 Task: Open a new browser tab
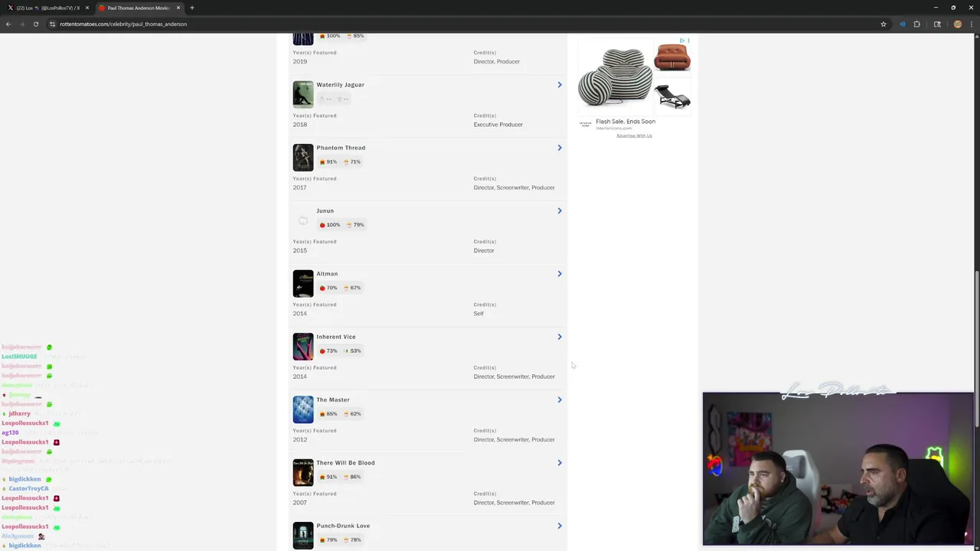coord(192,8)
